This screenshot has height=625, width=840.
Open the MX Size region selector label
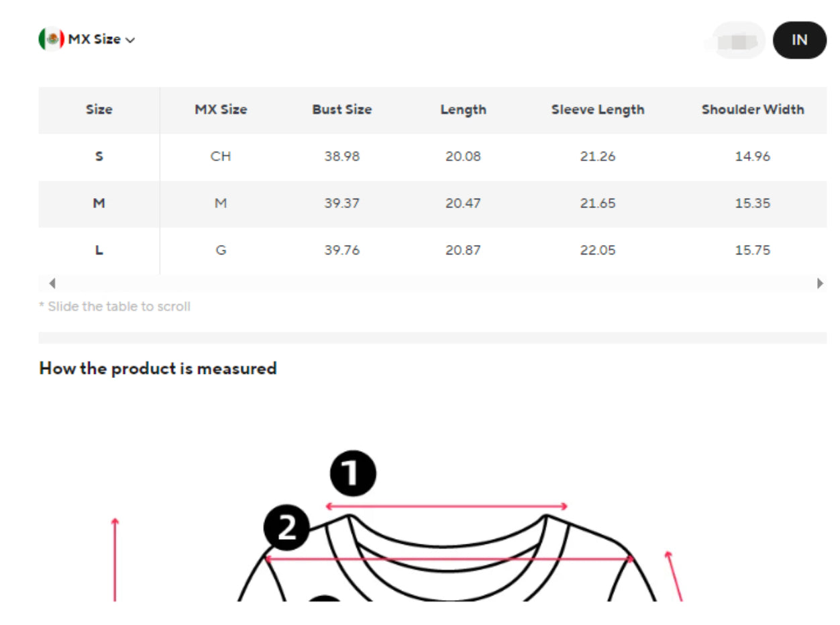[94, 40]
